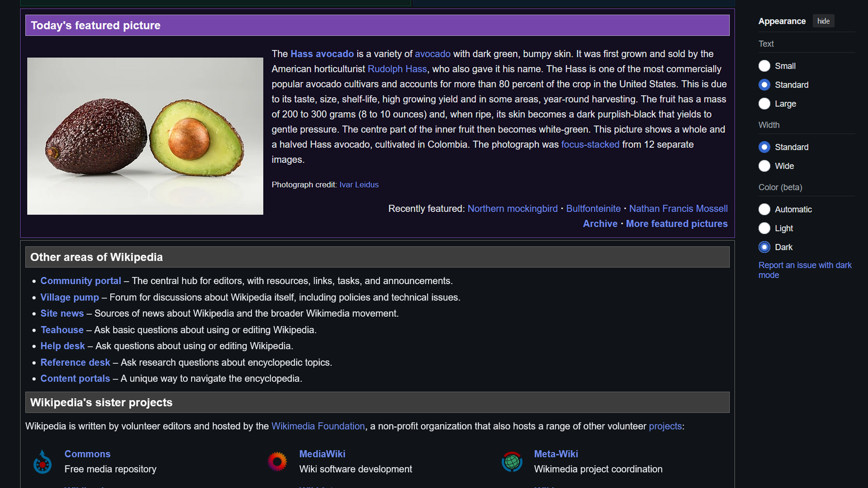Open the Wikimedia Foundation link
The height and width of the screenshot is (488, 868).
pos(318,426)
